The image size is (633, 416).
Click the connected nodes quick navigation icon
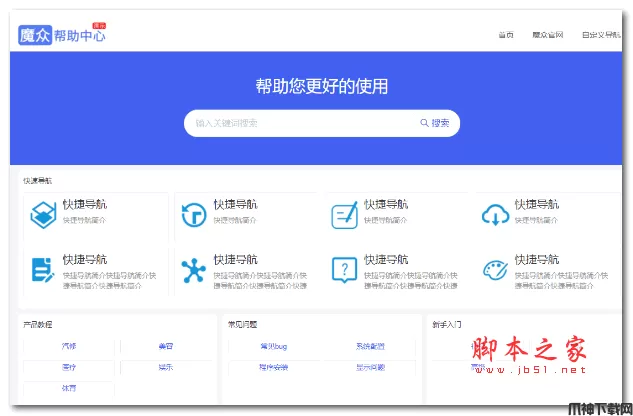[192, 270]
